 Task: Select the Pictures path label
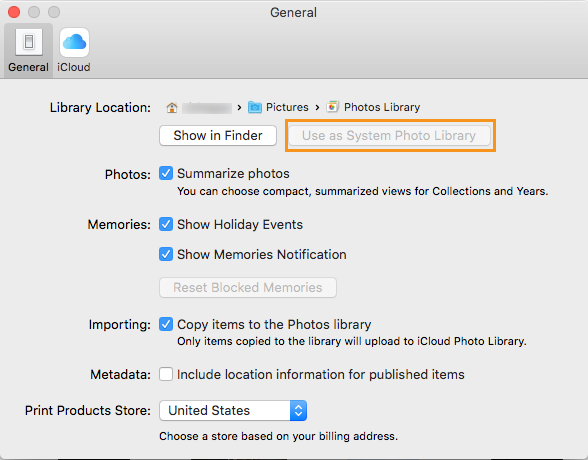(287, 108)
